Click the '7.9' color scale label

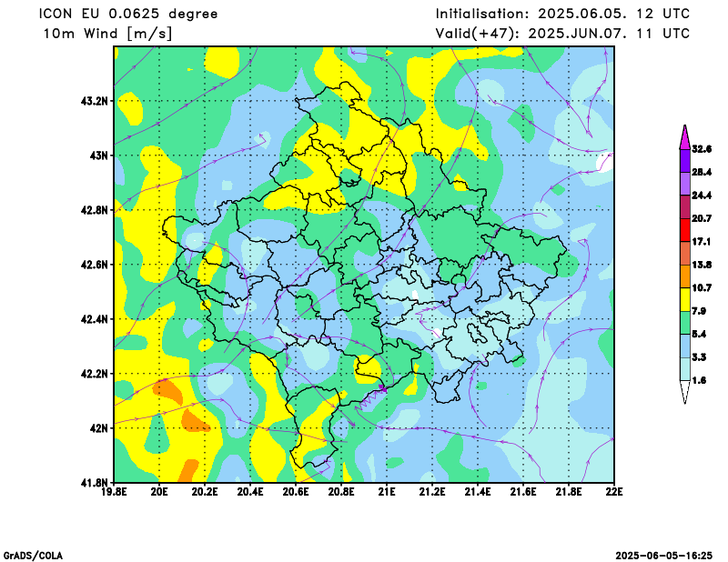coord(699,311)
